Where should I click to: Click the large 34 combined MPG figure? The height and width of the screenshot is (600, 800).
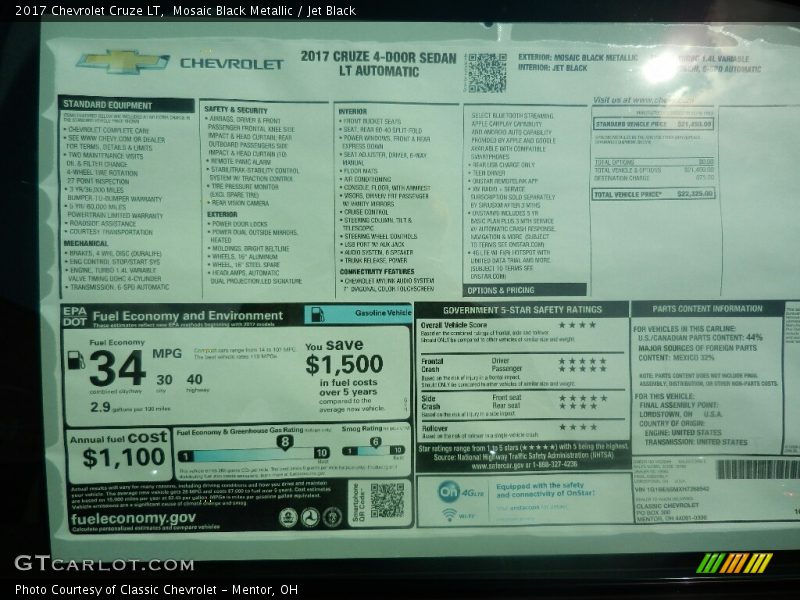(117, 368)
